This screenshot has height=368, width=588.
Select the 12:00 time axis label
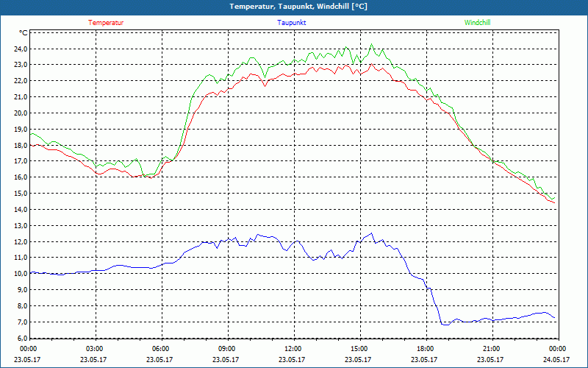click(x=293, y=349)
